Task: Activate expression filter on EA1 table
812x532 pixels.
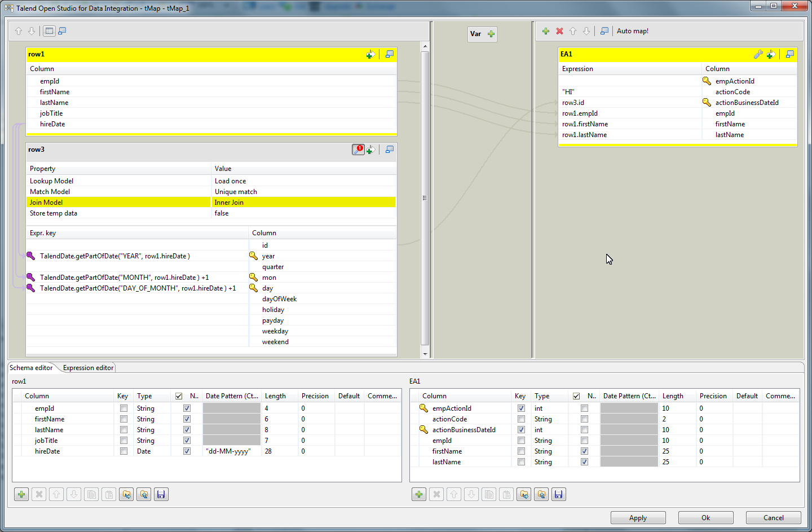Action: pos(771,54)
